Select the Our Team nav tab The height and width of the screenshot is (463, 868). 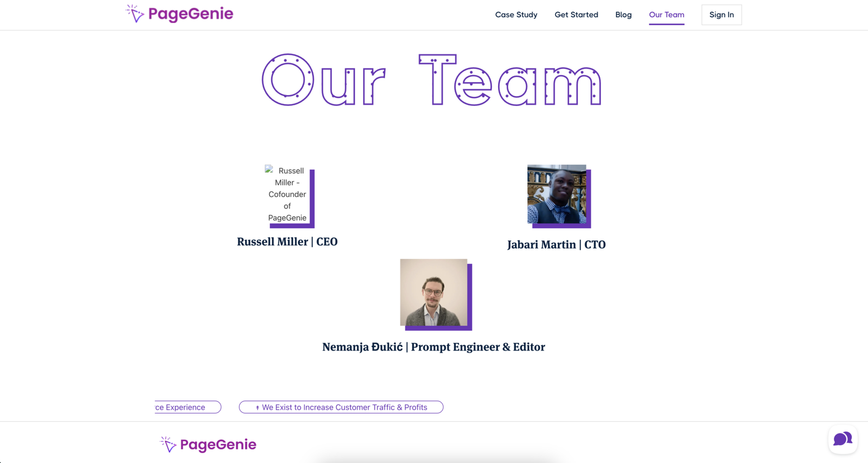pyautogui.click(x=666, y=15)
